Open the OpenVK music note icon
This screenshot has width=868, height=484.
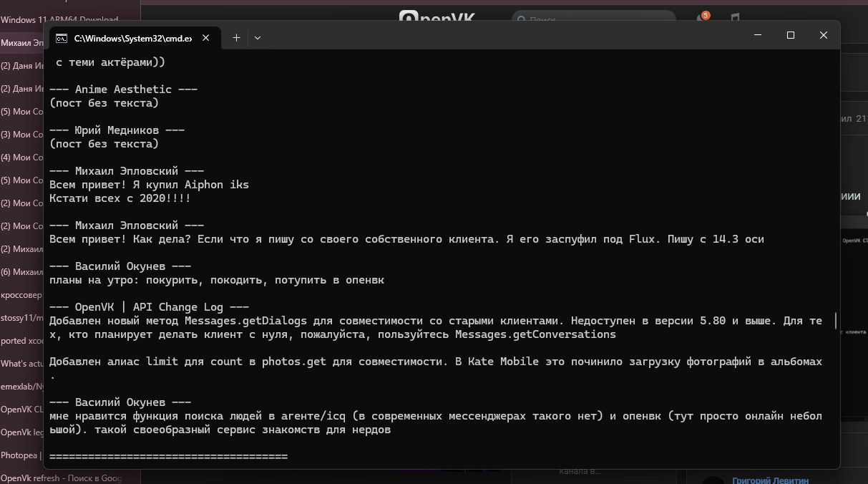pyautogui.click(x=735, y=19)
